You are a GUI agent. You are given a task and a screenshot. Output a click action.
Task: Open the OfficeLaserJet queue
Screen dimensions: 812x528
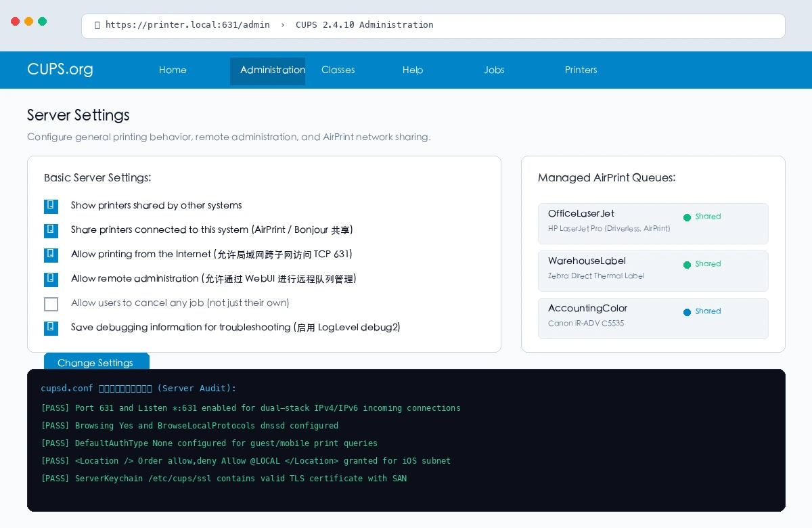(x=653, y=223)
